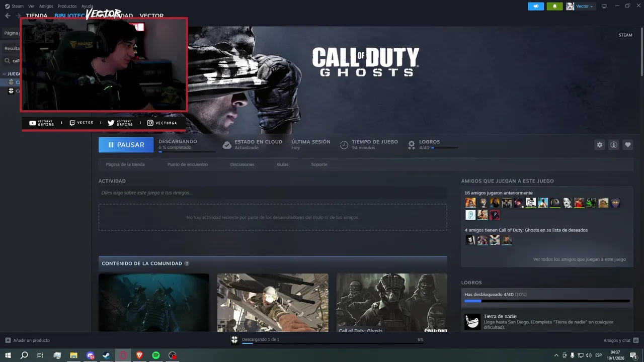The height and width of the screenshot is (362, 644).
Task: Go to the VECTOR profile tab
Action: [151, 16]
